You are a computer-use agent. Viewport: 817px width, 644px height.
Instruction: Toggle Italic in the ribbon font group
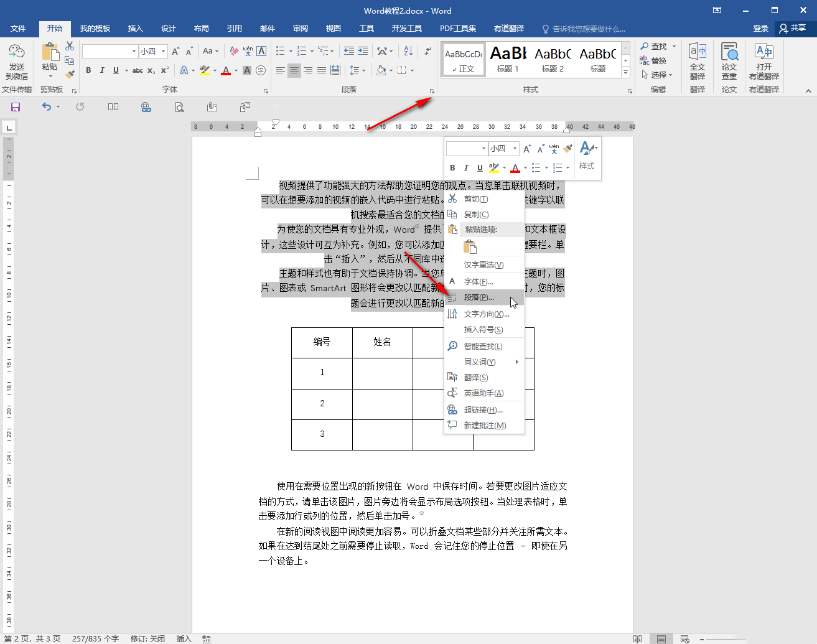coord(102,70)
